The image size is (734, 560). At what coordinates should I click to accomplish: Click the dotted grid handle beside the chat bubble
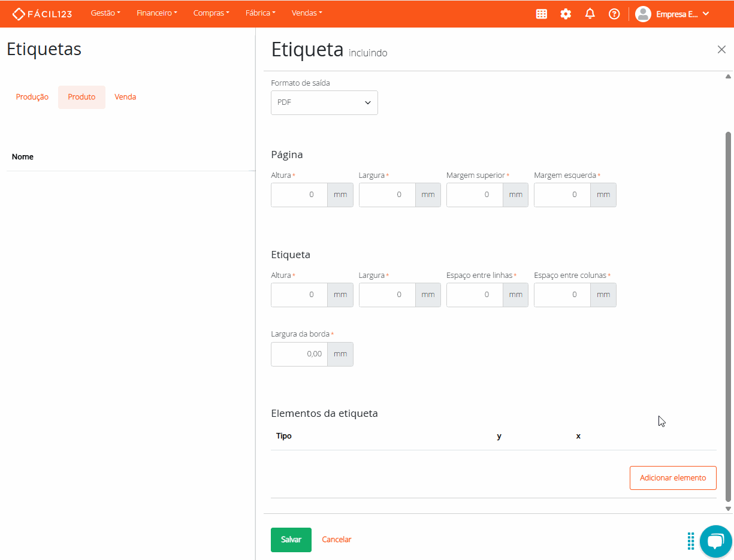point(690,541)
